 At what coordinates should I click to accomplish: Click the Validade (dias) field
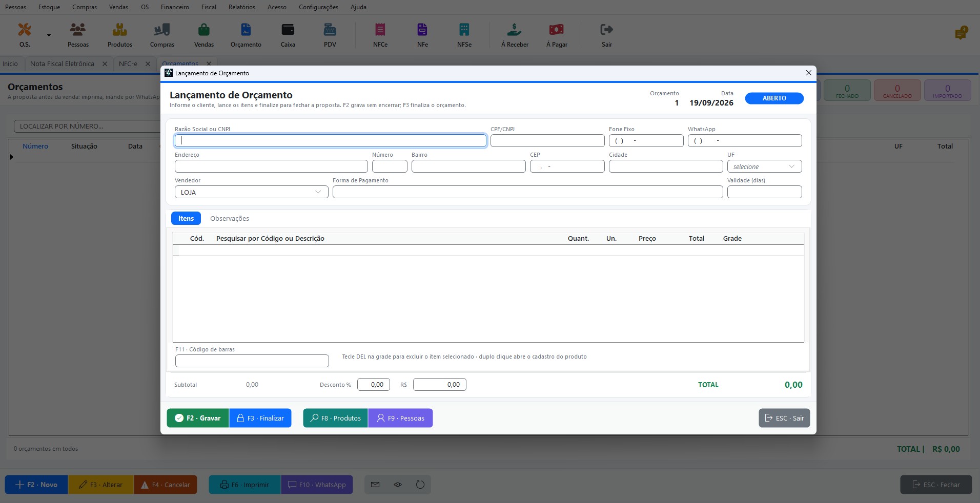pyautogui.click(x=764, y=192)
